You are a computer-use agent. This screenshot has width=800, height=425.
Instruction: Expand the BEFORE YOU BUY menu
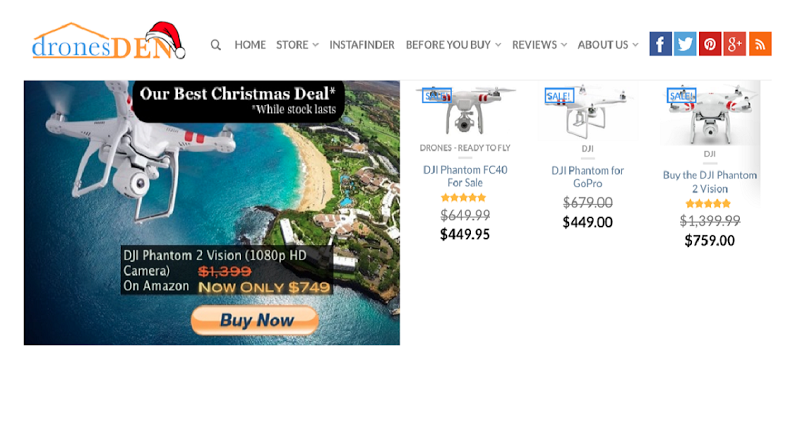click(454, 45)
